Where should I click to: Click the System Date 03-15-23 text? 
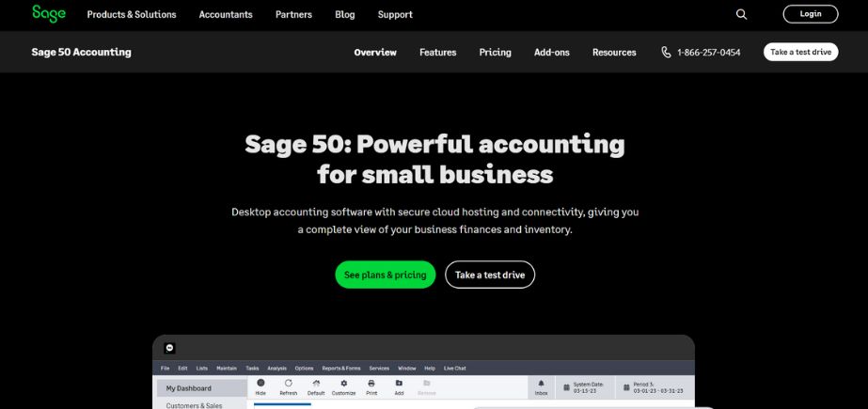coord(589,387)
